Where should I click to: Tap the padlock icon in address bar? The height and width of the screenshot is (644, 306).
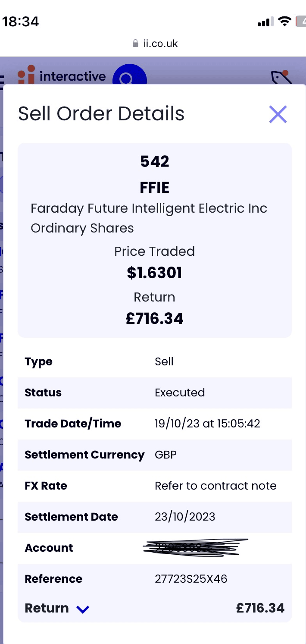tap(136, 44)
